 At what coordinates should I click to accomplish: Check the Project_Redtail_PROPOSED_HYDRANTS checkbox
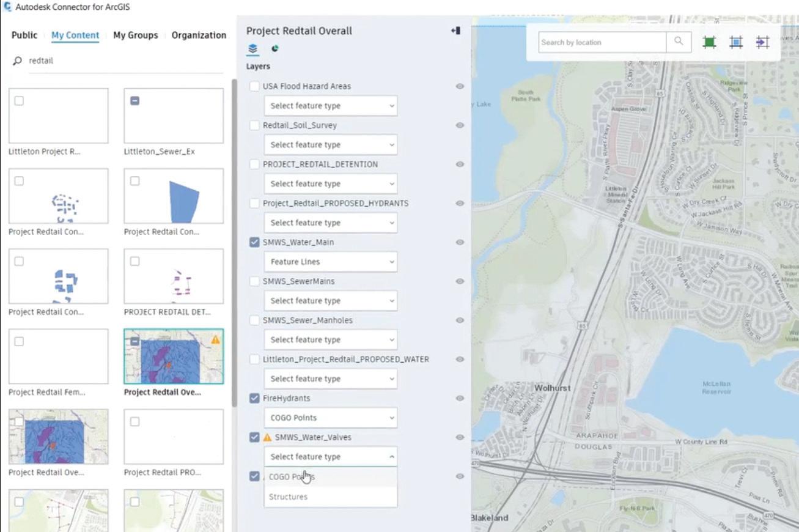(x=254, y=203)
